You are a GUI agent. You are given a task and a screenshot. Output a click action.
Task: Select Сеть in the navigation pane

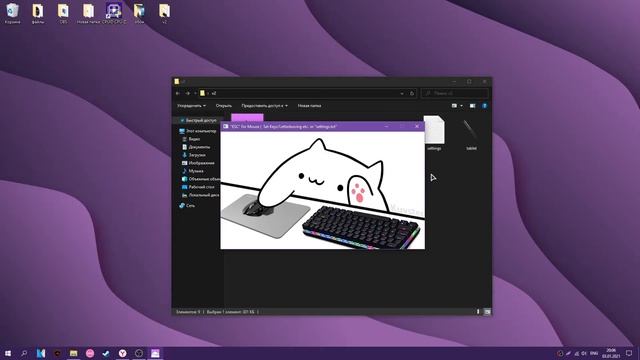187,206
